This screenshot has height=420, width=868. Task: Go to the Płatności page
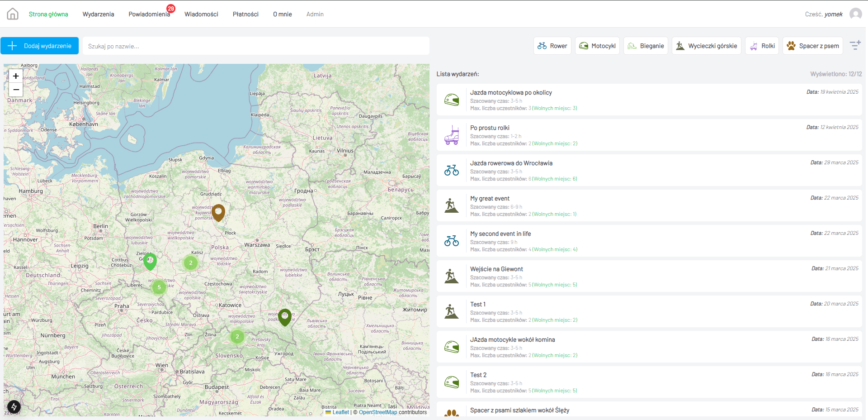[245, 14]
